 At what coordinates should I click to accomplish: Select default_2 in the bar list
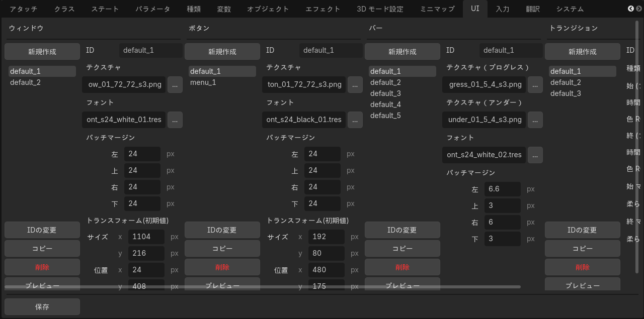click(403, 82)
